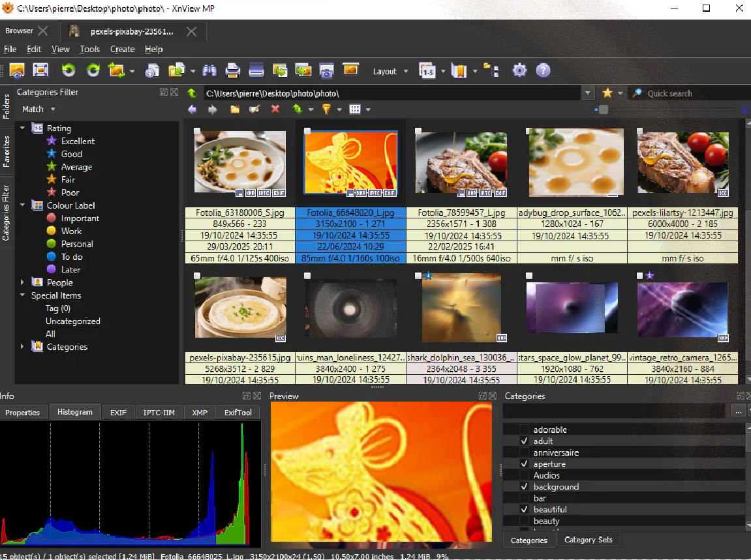Uncheck the 'beautiful' category checkbox
Viewport: 751px width, 560px height.
pos(524,509)
